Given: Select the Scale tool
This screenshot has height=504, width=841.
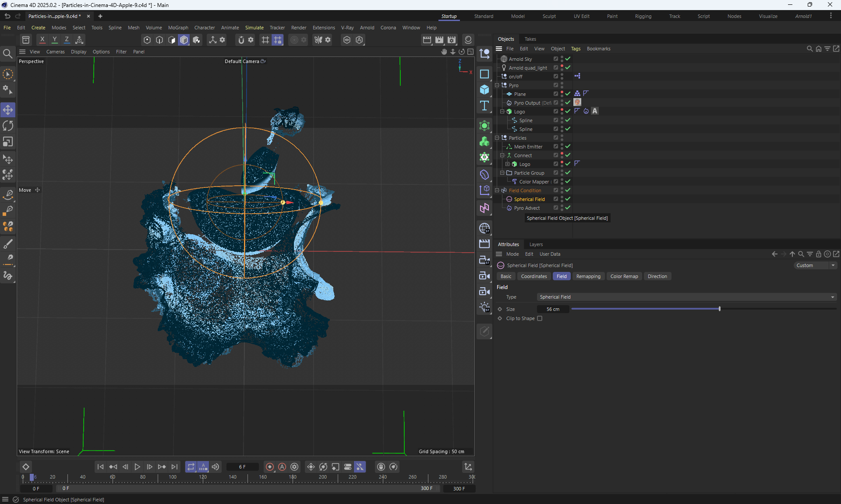Looking at the screenshot, I should (x=8, y=142).
